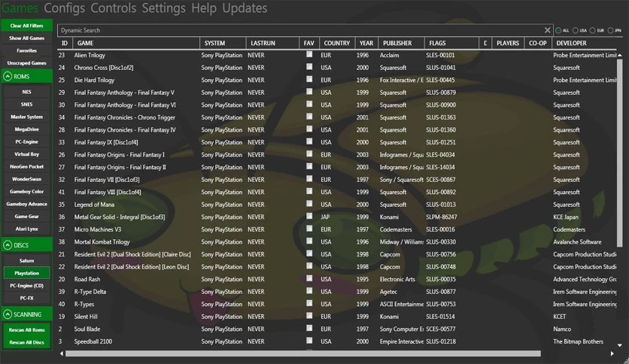The width and height of the screenshot is (629, 364).
Task: Open the Settings menu
Action: pyautogui.click(x=163, y=8)
